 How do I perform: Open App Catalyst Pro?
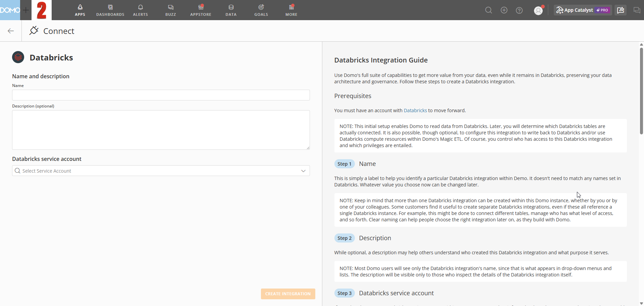click(x=583, y=10)
